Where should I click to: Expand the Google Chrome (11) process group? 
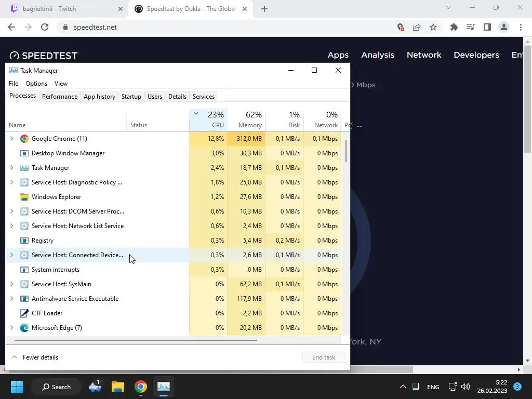click(12, 139)
